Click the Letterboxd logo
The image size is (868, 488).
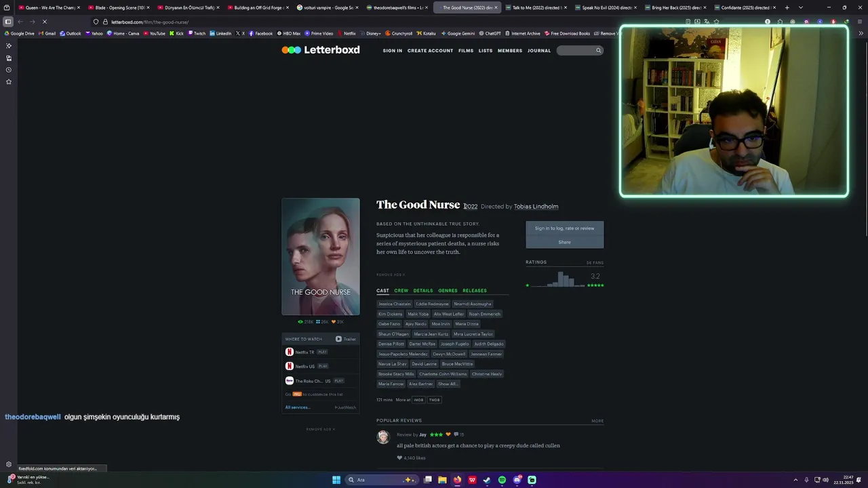tap(321, 50)
